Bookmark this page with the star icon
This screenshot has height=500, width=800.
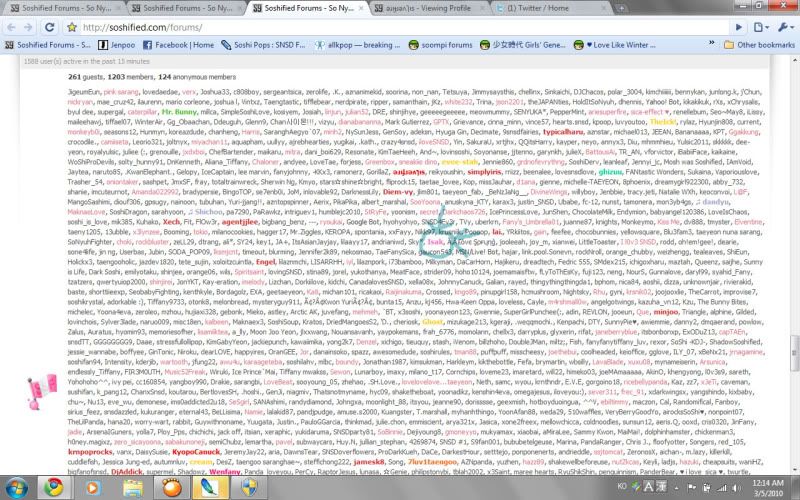pyautogui.click(x=72, y=27)
